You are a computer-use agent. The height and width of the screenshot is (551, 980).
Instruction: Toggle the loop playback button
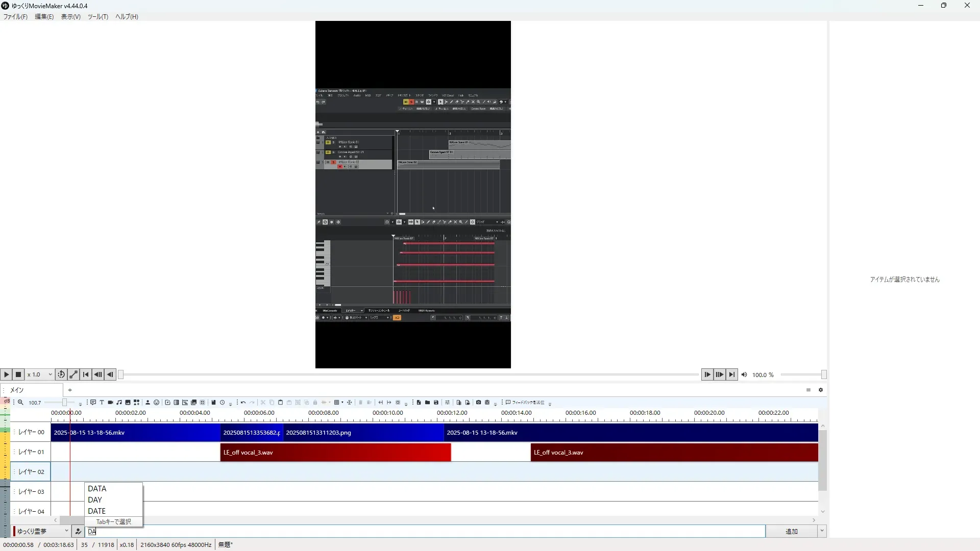coord(61,374)
